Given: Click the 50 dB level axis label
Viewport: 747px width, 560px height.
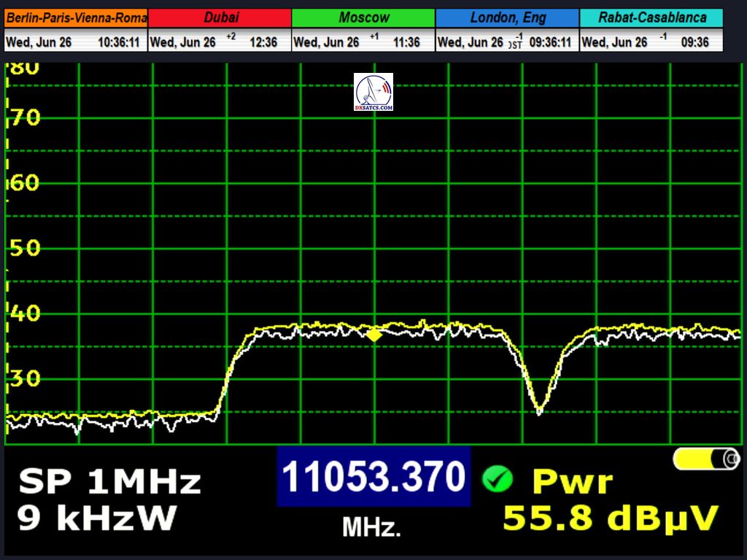Looking at the screenshot, I should point(24,249).
